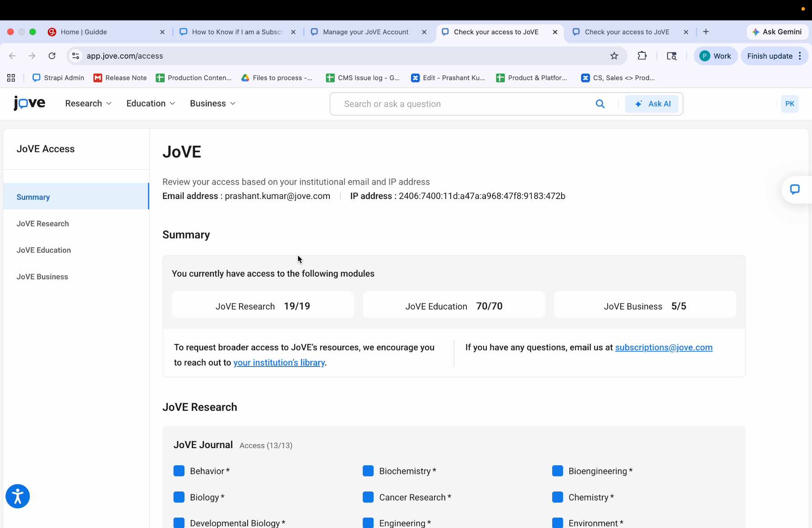The height and width of the screenshot is (528, 812).
Task: Bookmark page with star icon
Action: (614, 56)
